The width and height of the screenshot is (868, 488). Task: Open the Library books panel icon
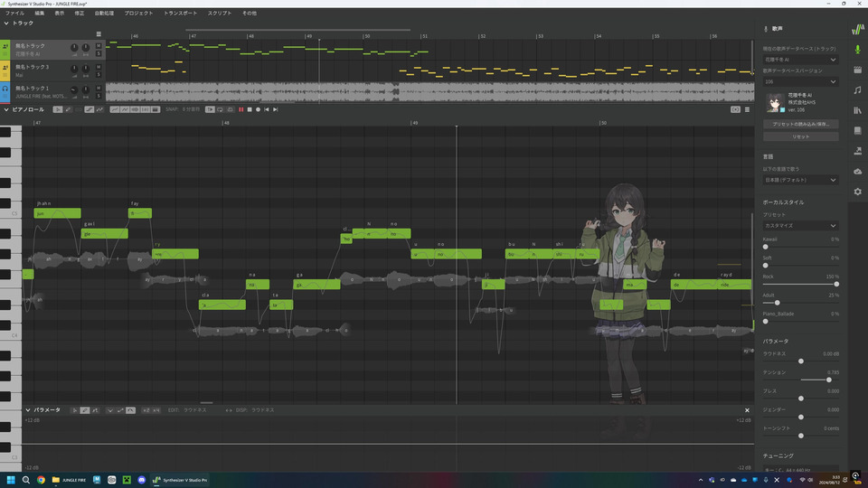point(857,110)
